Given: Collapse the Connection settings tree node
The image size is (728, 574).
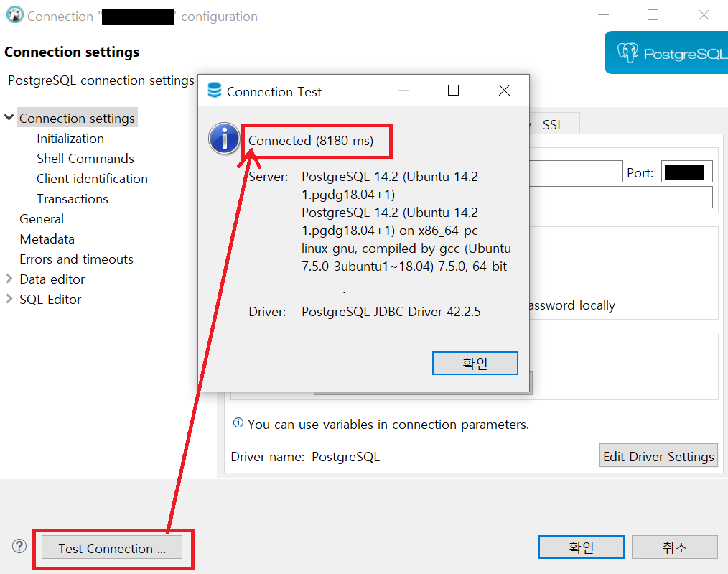Looking at the screenshot, I should point(9,117).
